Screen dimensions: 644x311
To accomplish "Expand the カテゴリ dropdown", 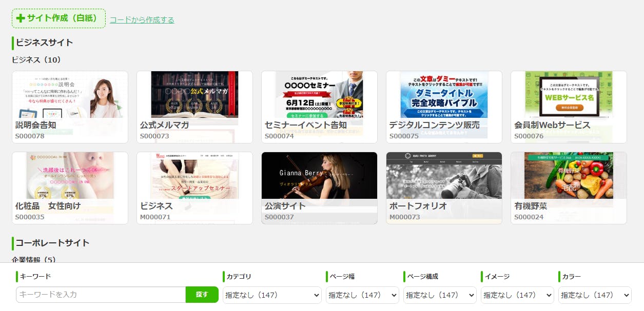I will pos(272,295).
